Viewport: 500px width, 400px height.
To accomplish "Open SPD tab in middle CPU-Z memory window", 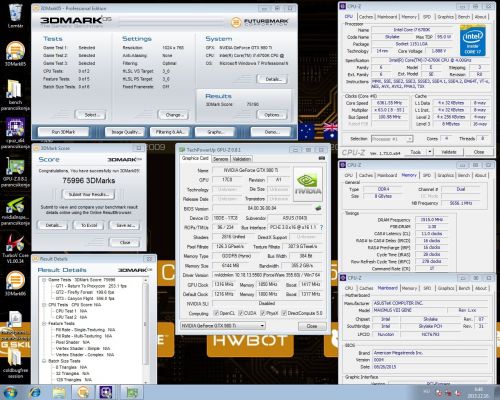I will 427,175.
